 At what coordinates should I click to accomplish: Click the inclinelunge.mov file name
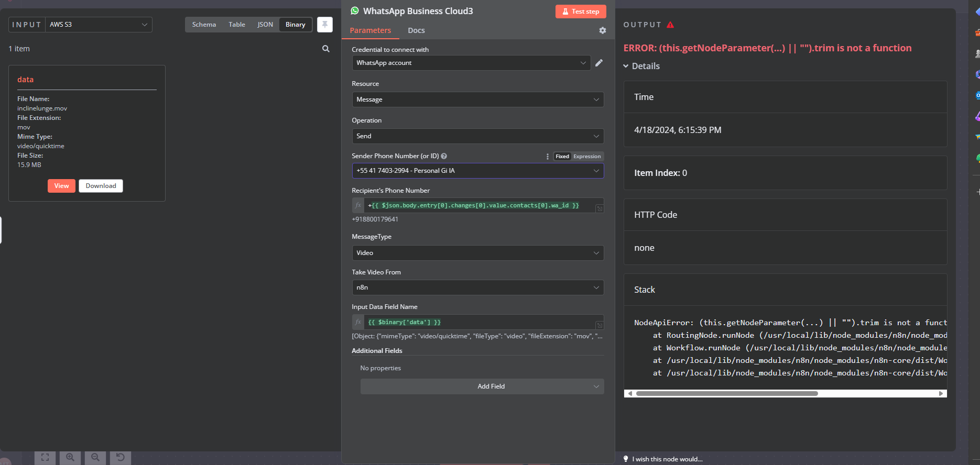point(42,108)
